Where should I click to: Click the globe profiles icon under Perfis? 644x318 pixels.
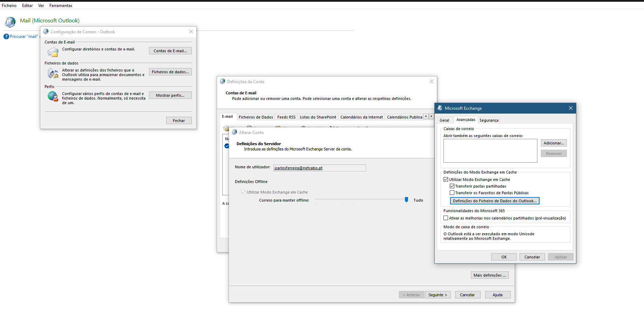pos(53,96)
